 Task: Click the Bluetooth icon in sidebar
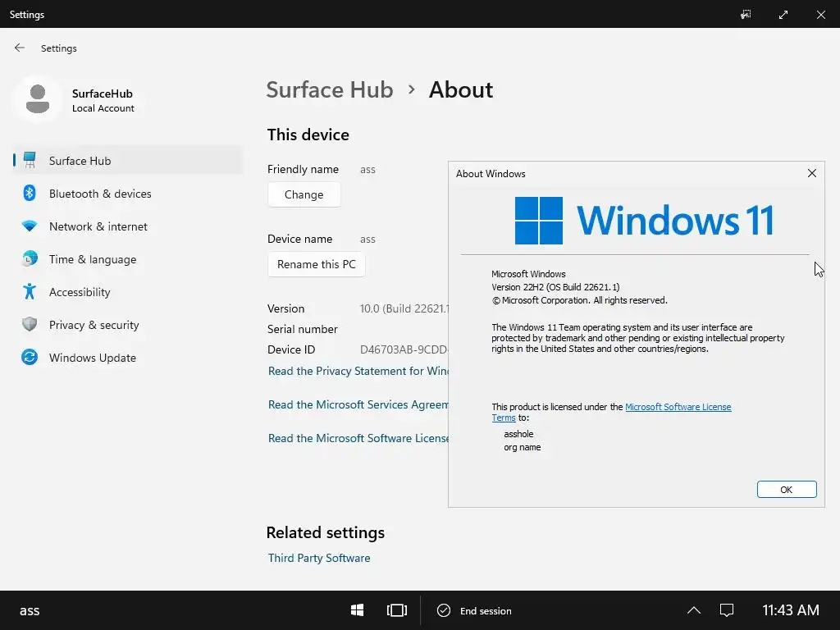(x=30, y=193)
